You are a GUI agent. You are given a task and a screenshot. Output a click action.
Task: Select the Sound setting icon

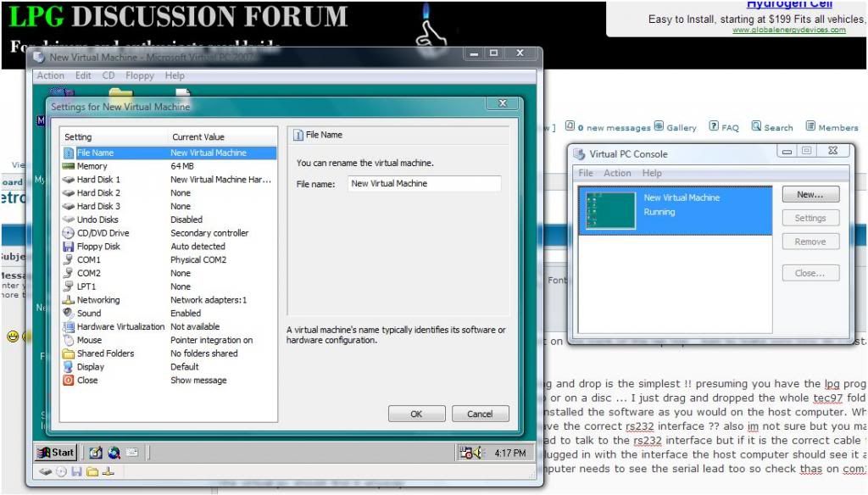point(69,313)
